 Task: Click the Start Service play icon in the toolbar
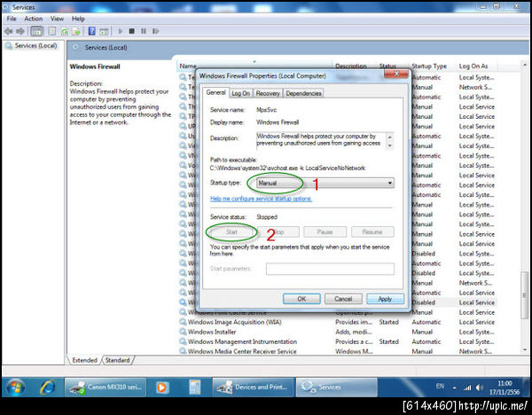(120, 31)
